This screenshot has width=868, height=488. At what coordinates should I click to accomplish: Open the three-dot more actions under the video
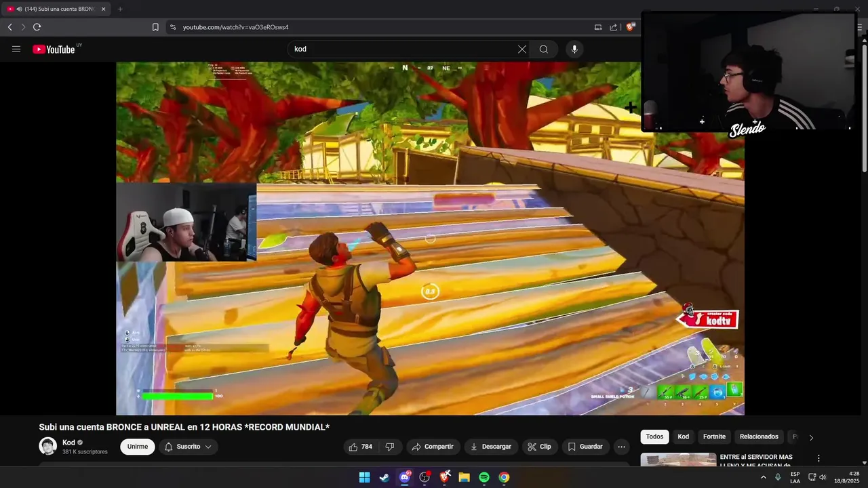(x=621, y=447)
